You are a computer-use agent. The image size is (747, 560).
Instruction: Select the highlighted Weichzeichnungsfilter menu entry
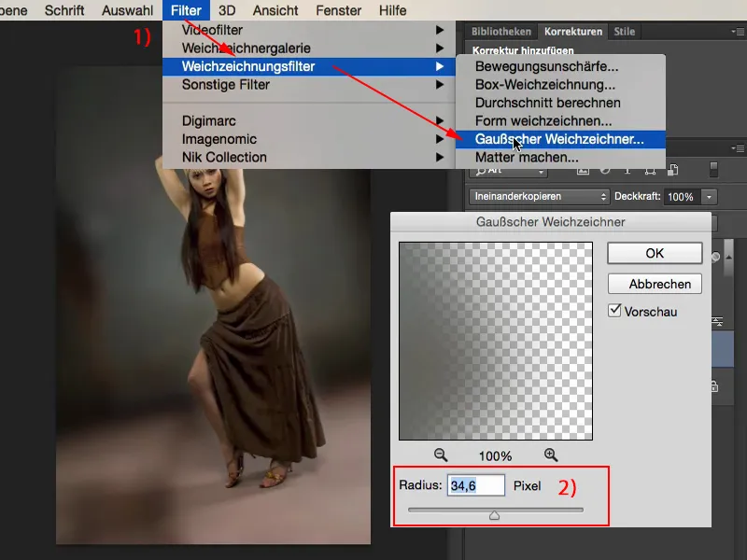click(x=309, y=66)
